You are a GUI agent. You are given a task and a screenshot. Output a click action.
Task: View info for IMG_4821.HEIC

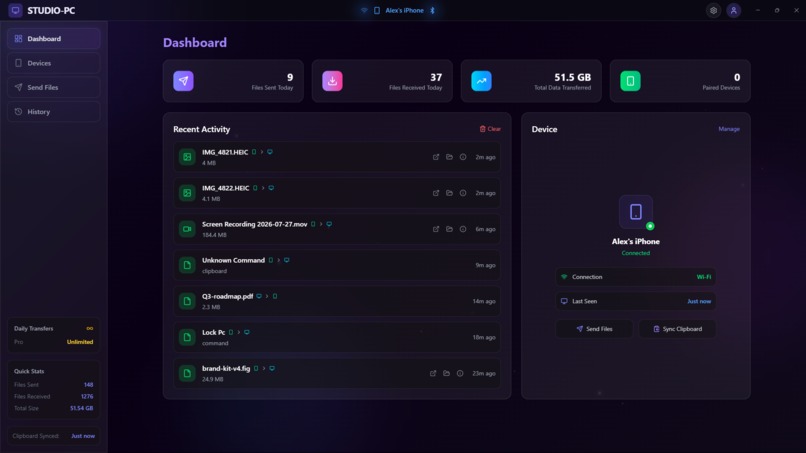tap(463, 157)
